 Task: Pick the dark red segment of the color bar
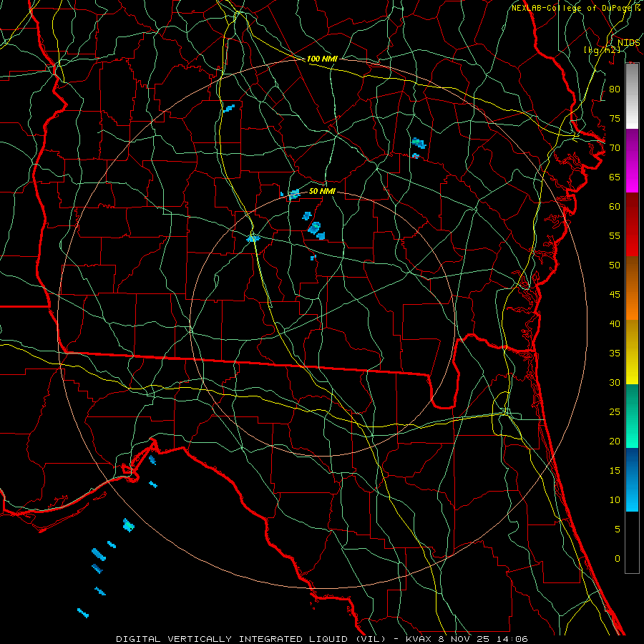click(632, 225)
